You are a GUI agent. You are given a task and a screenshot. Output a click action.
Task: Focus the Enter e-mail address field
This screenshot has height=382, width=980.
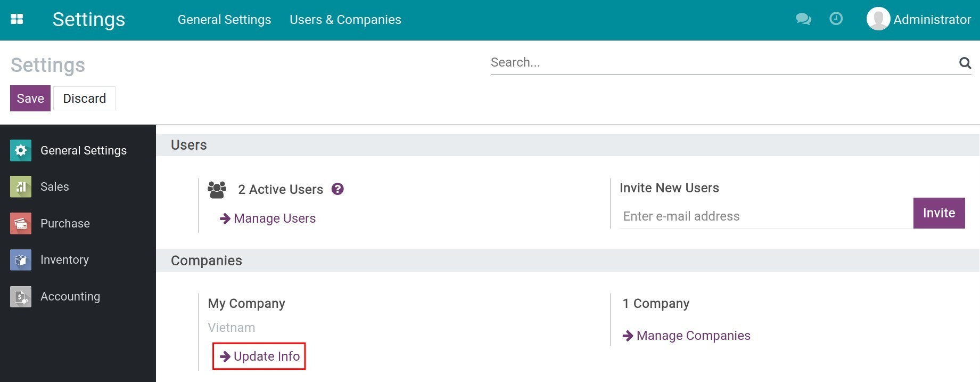point(766,216)
